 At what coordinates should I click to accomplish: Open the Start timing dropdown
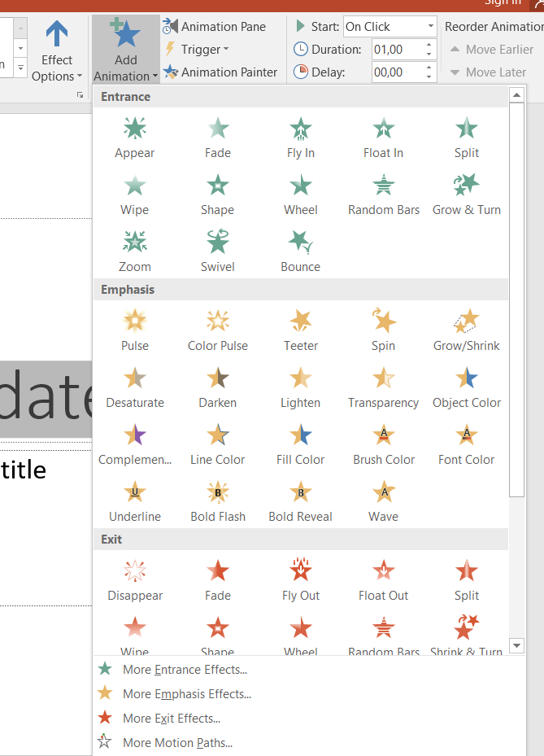pos(430,27)
